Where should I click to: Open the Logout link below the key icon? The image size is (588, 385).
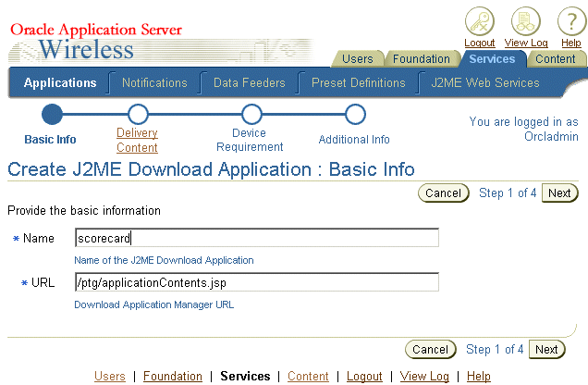pos(480,43)
